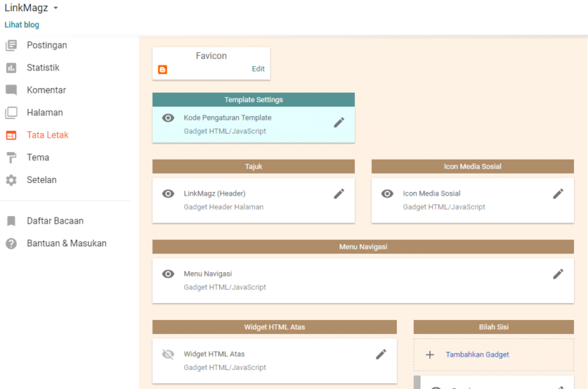Click the Bantuan & Masukan help icon

click(x=11, y=243)
